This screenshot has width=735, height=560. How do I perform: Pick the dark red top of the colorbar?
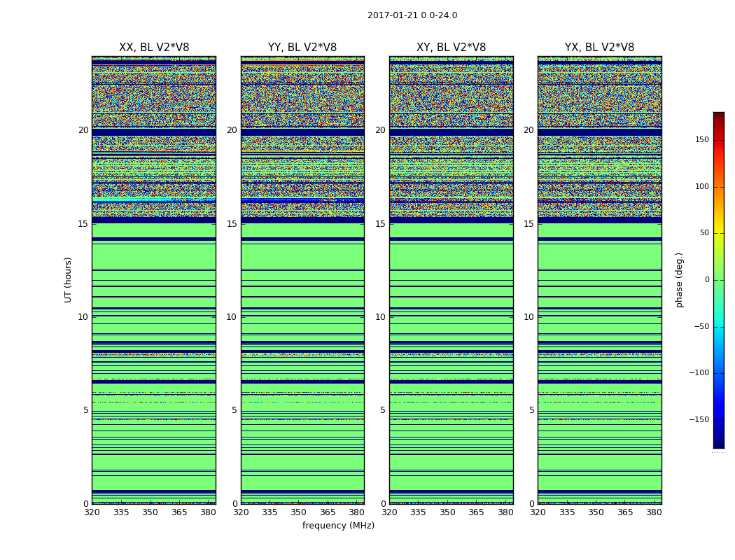718,115
